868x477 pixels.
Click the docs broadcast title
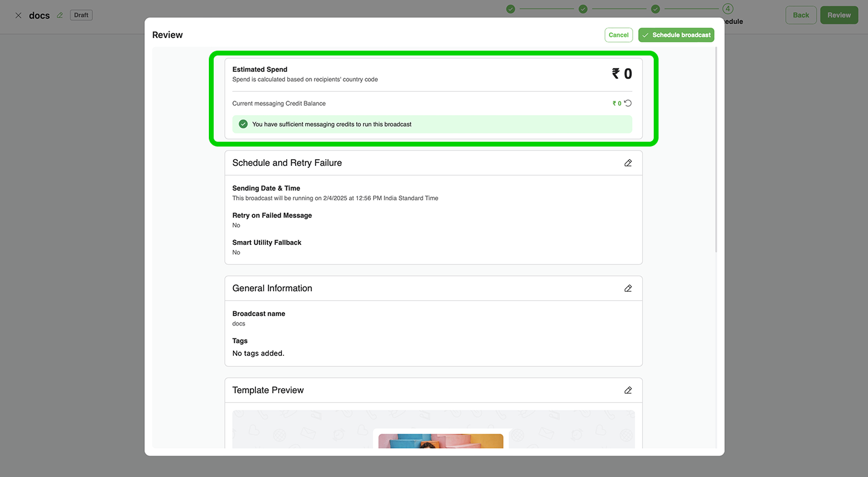(39, 15)
